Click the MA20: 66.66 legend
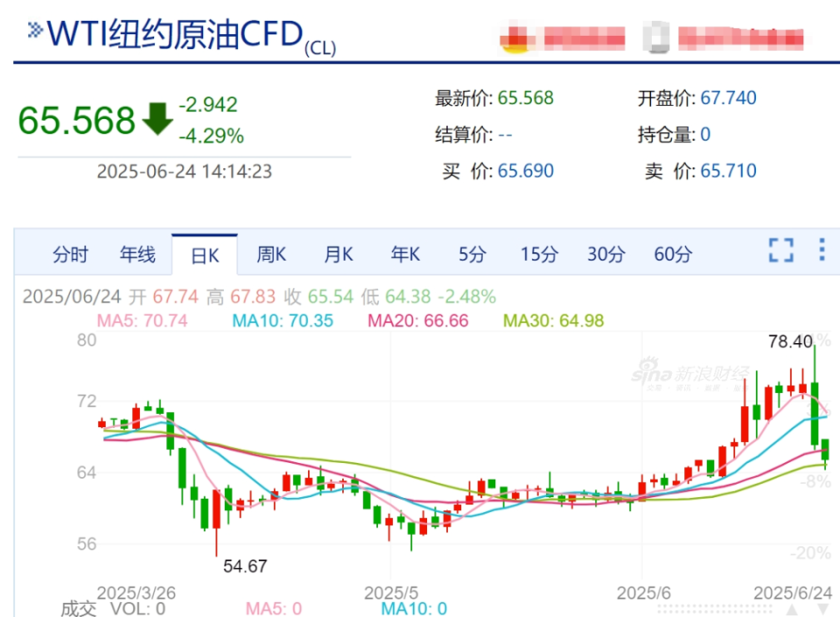 click(x=418, y=320)
